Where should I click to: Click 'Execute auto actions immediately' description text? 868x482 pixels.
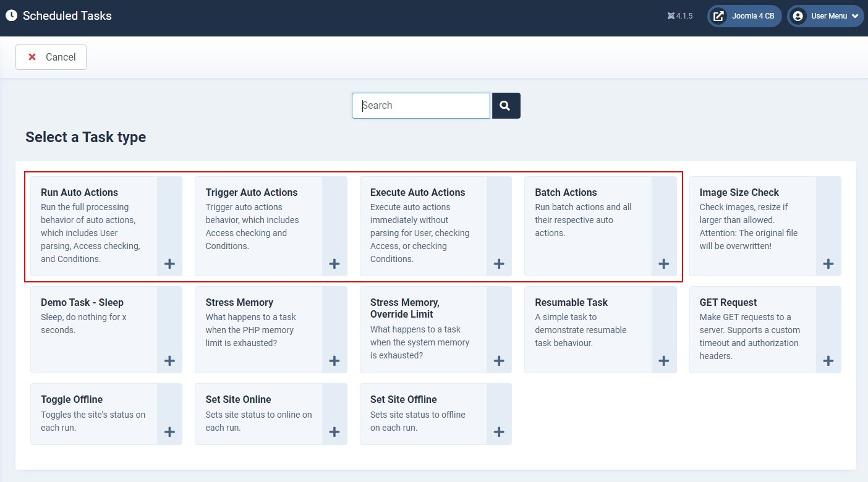pyautogui.click(x=420, y=233)
